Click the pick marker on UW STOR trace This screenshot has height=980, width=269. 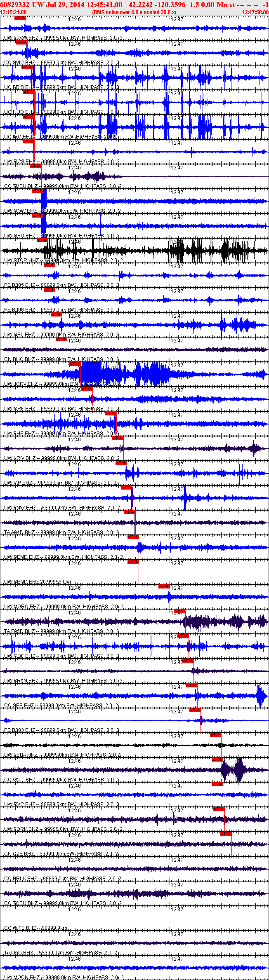coord(42,240)
